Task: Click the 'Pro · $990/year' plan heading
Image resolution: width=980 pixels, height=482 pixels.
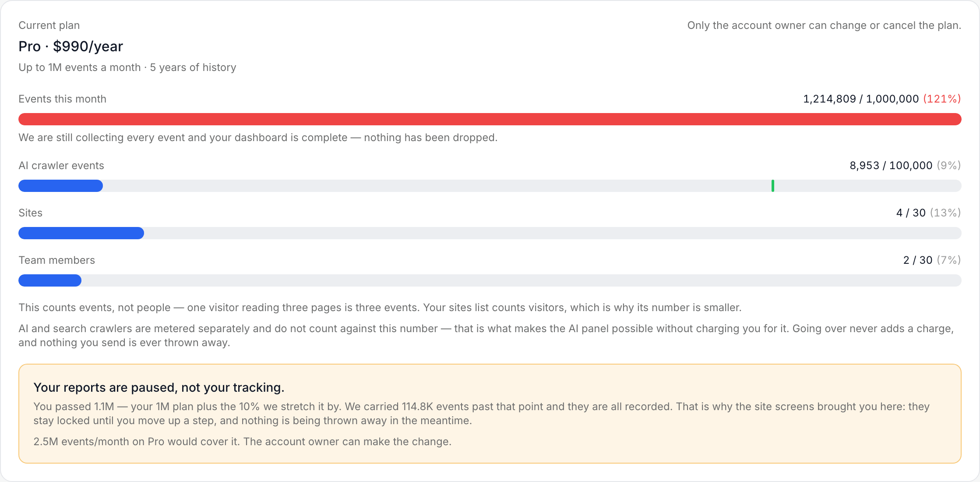Action: pos(71,46)
